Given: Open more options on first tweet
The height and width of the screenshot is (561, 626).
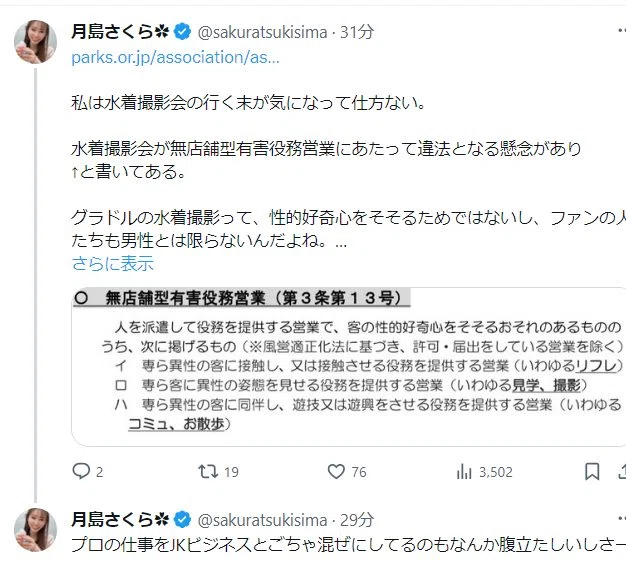Looking at the screenshot, I should [x=622, y=30].
